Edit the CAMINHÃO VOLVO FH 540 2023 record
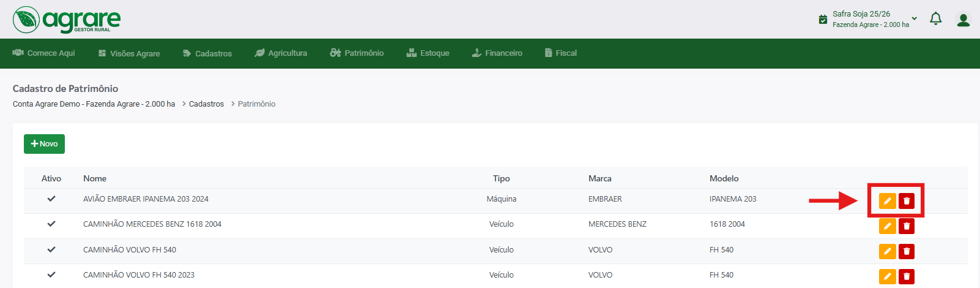This screenshot has height=288, width=980. point(887,276)
